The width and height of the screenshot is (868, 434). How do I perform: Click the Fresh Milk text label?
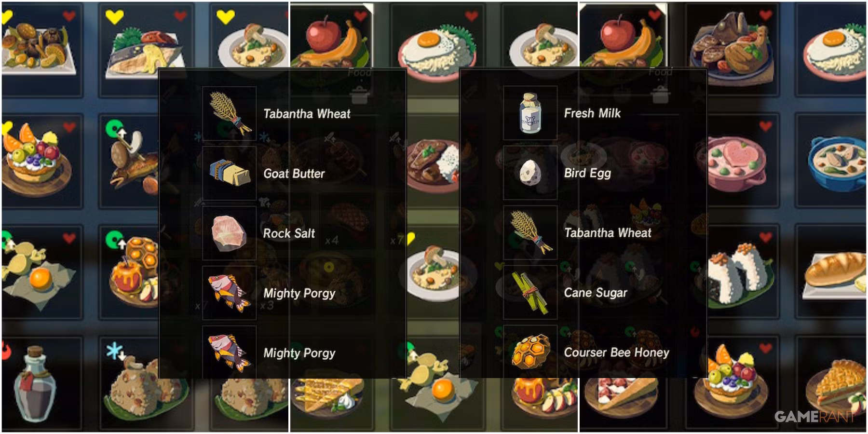tap(592, 113)
